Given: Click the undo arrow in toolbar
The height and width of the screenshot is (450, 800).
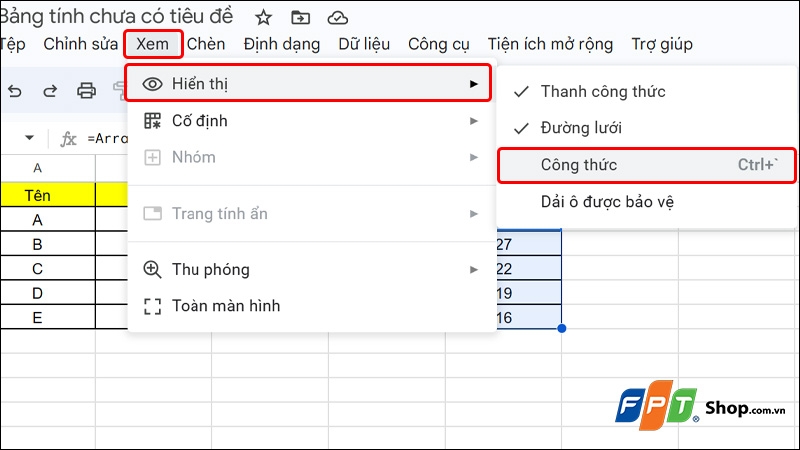Looking at the screenshot, I should (15, 91).
